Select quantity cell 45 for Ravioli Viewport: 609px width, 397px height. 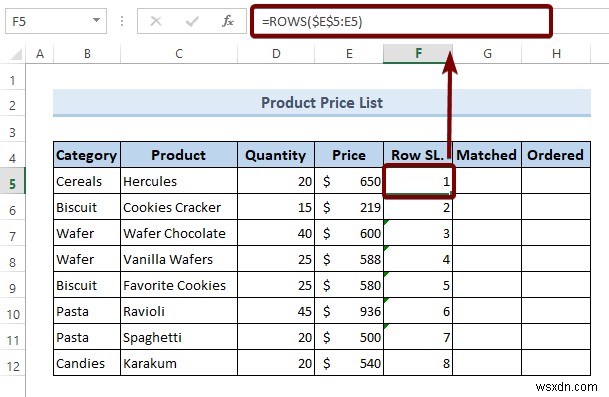(276, 311)
